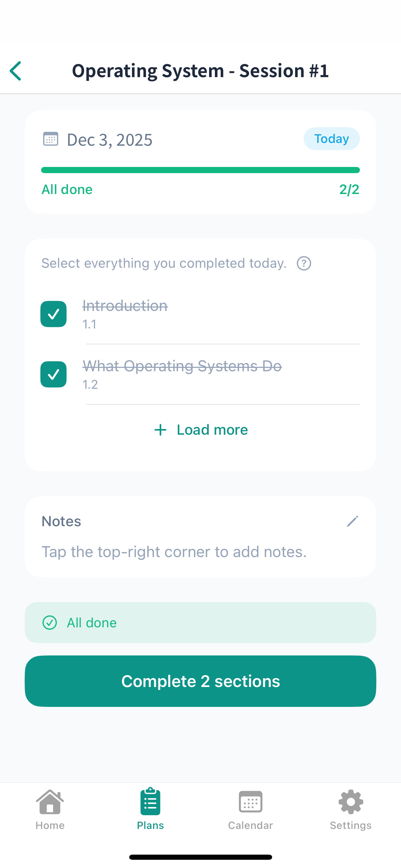Tap the Today badge
401x868 pixels.
pos(331,139)
